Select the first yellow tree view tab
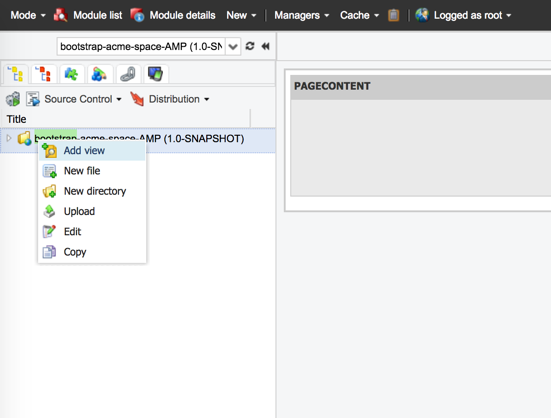This screenshot has height=418, width=551. coord(15,74)
